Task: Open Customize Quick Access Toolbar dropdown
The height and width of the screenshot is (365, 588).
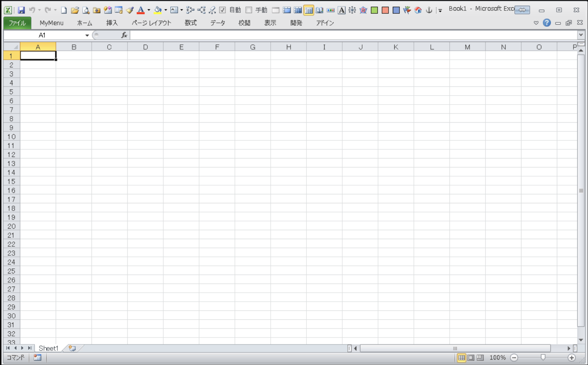Action: [440, 10]
